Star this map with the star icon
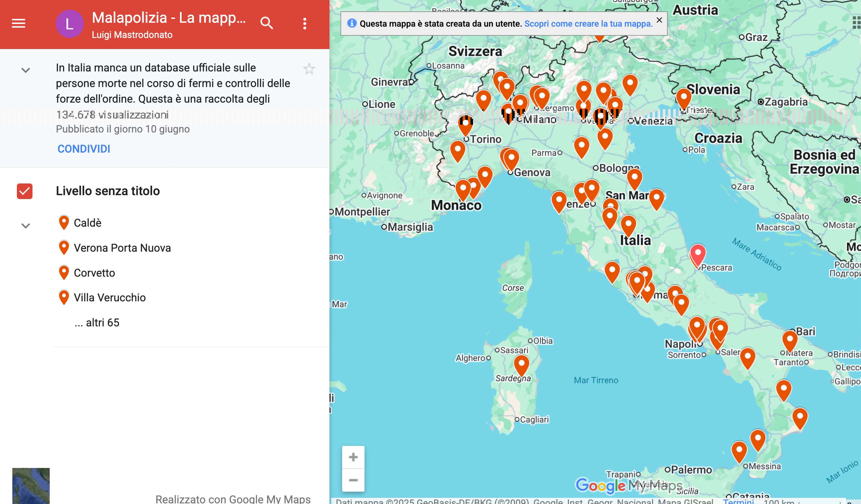The width and height of the screenshot is (861, 504). [x=309, y=69]
